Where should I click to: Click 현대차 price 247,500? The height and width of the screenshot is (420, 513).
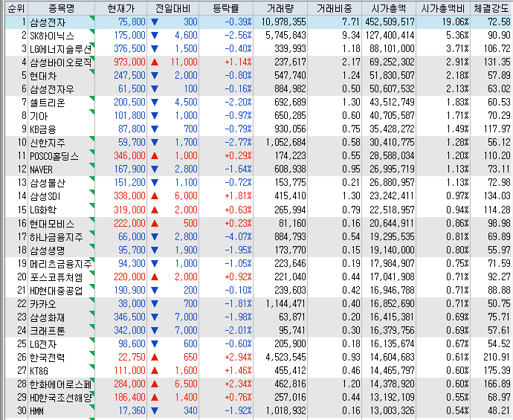pyautogui.click(x=130, y=76)
